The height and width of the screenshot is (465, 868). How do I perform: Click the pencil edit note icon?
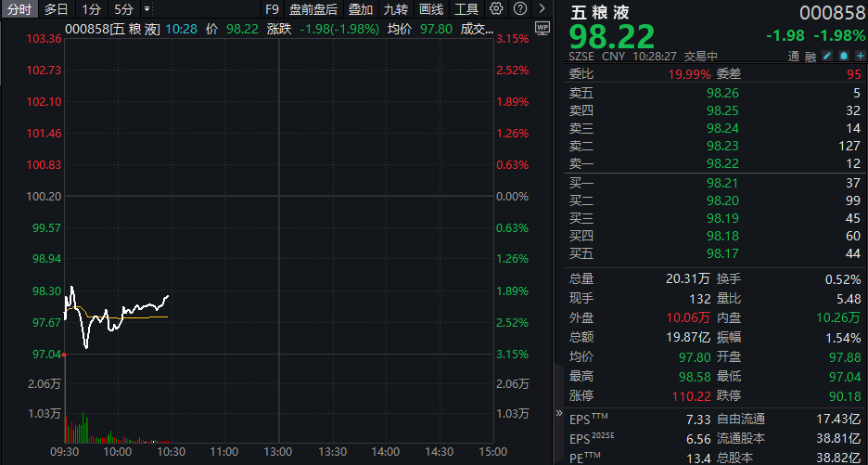click(820, 57)
